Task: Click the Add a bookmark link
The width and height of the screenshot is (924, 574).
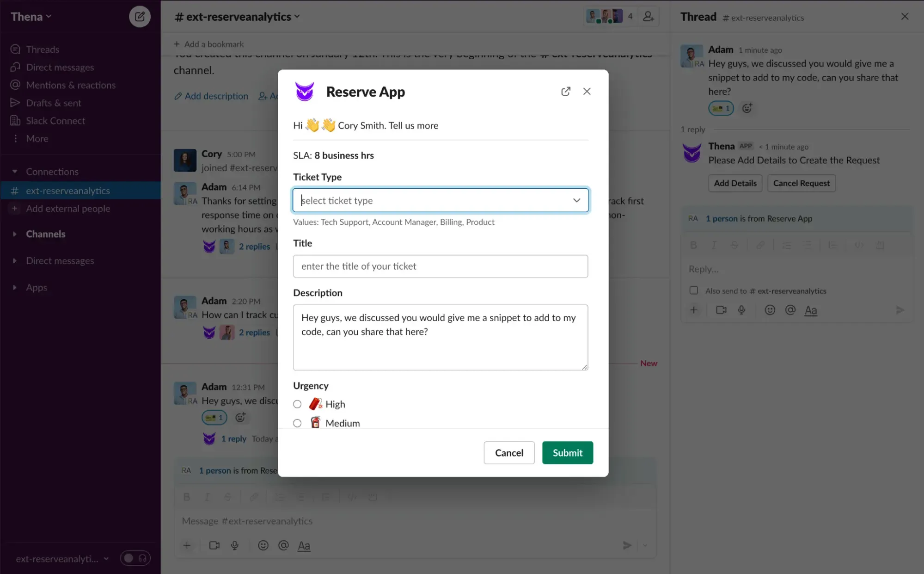Action: click(208, 44)
